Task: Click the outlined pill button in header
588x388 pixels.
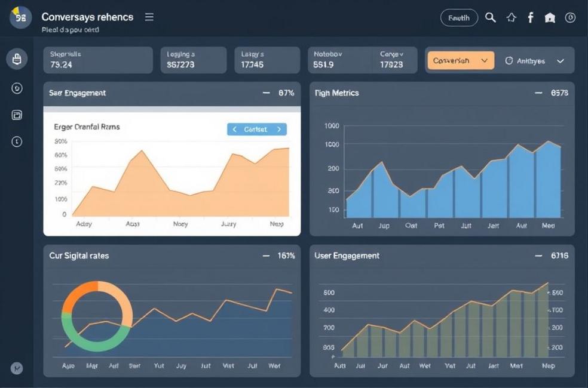Action: (459, 18)
